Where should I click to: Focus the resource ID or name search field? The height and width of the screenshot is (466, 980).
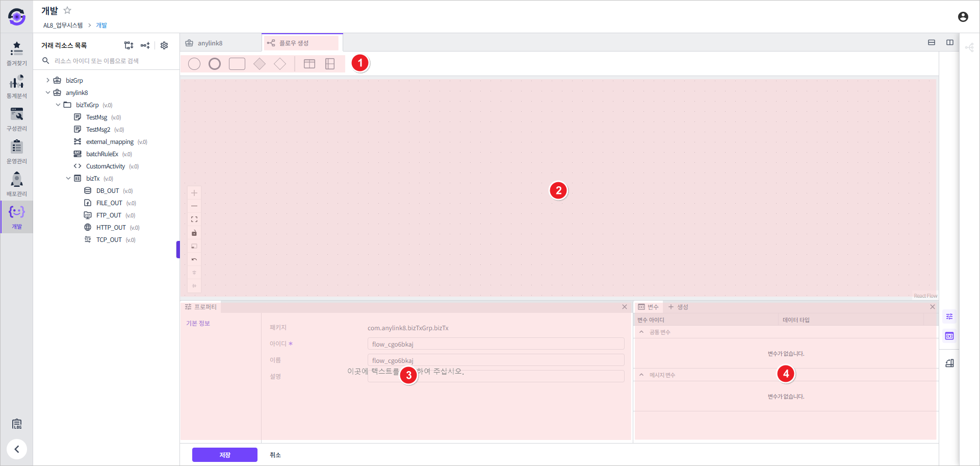coord(107,61)
